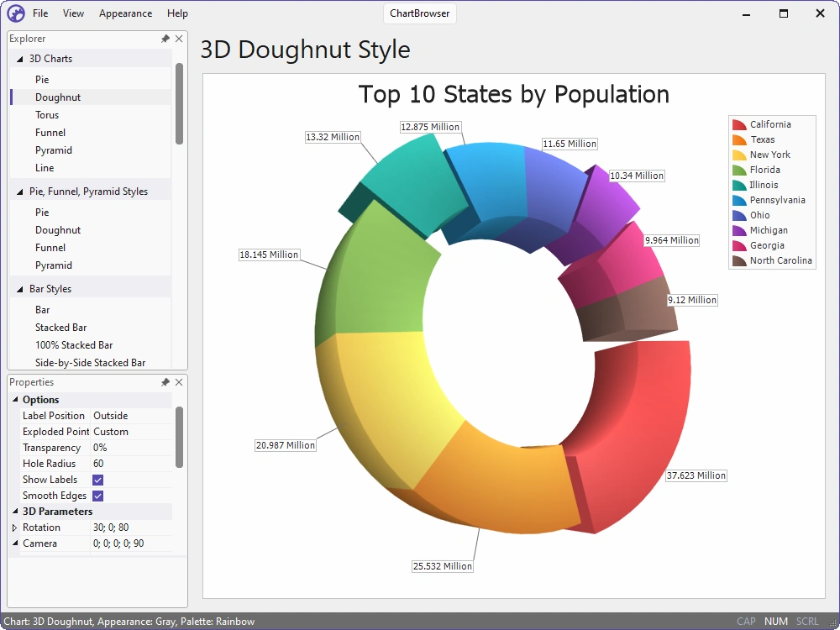The height and width of the screenshot is (630, 840).
Task: Expand the Rotation property
Action: pos(15,528)
